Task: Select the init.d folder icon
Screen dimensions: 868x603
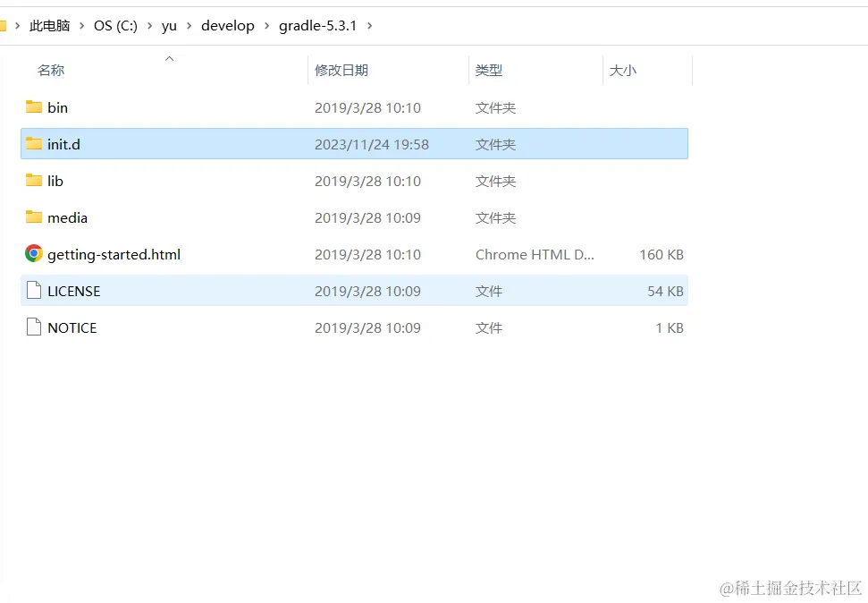Action: point(34,143)
